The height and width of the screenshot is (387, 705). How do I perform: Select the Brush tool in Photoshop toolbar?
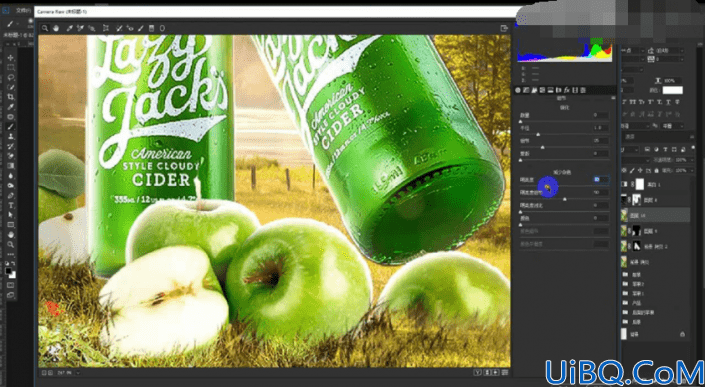point(11,127)
